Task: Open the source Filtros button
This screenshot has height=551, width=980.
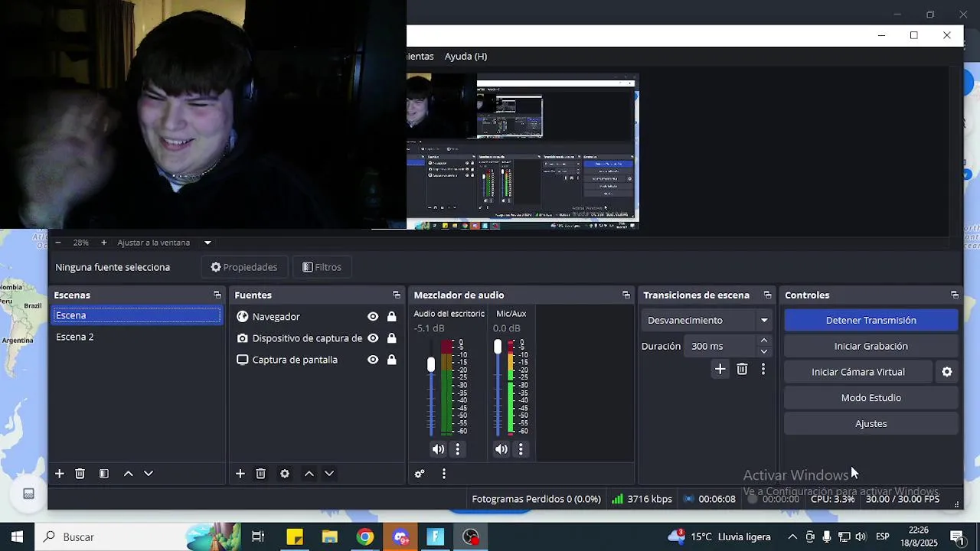Action: pyautogui.click(x=322, y=267)
